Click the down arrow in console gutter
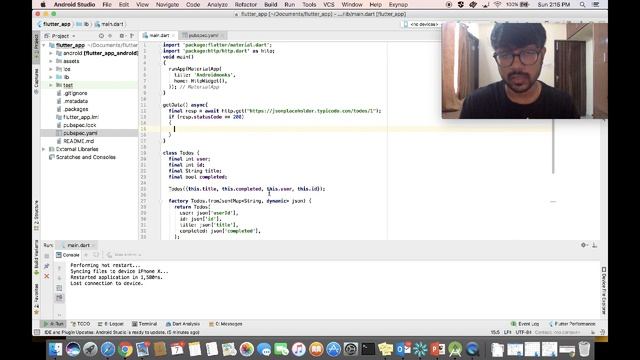This screenshot has height=360, width=640. (x=59, y=278)
